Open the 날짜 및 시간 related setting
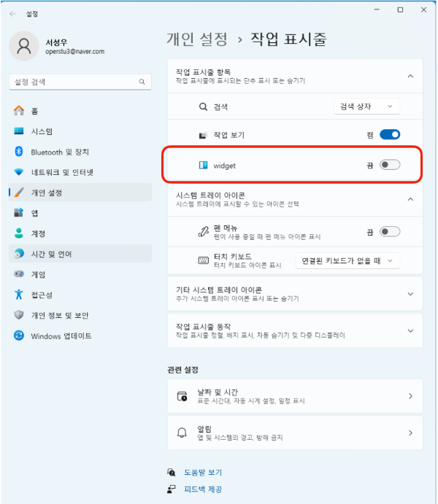This screenshot has width=438, height=504. [295, 396]
